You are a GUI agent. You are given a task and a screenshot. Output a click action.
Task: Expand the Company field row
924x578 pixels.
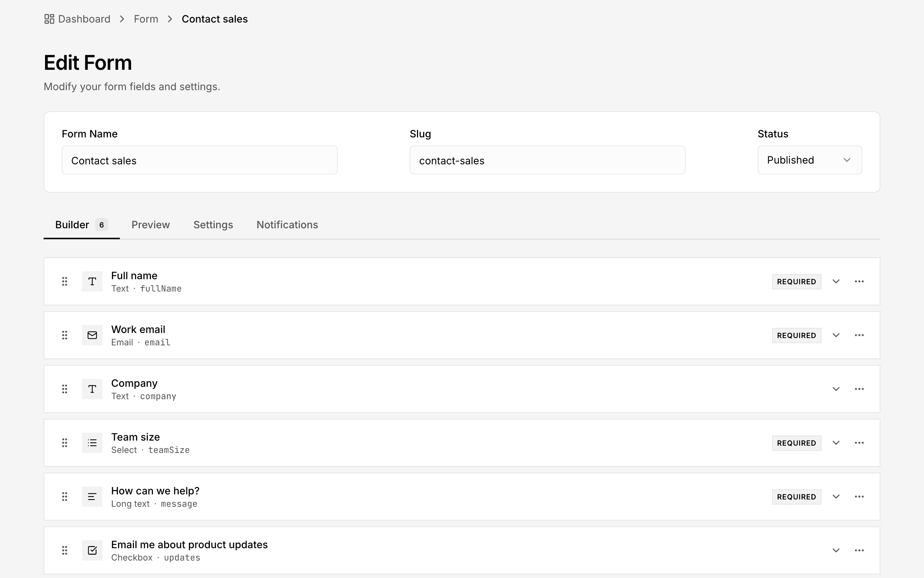[836, 389]
